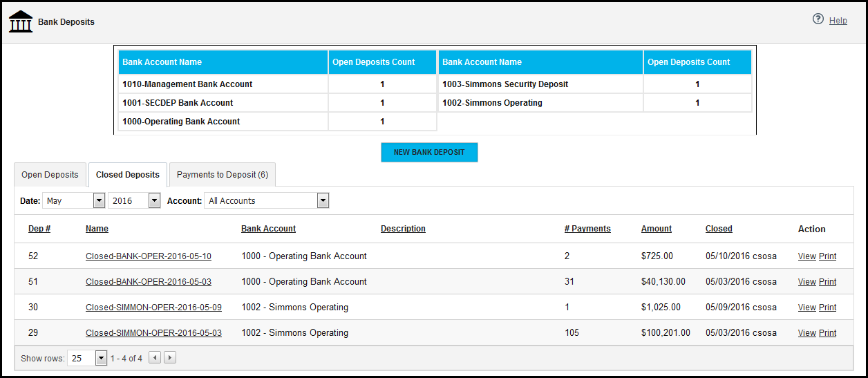Image resolution: width=868 pixels, height=378 pixels.
Task: Click Print for deposit 29
Action: pos(827,333)
